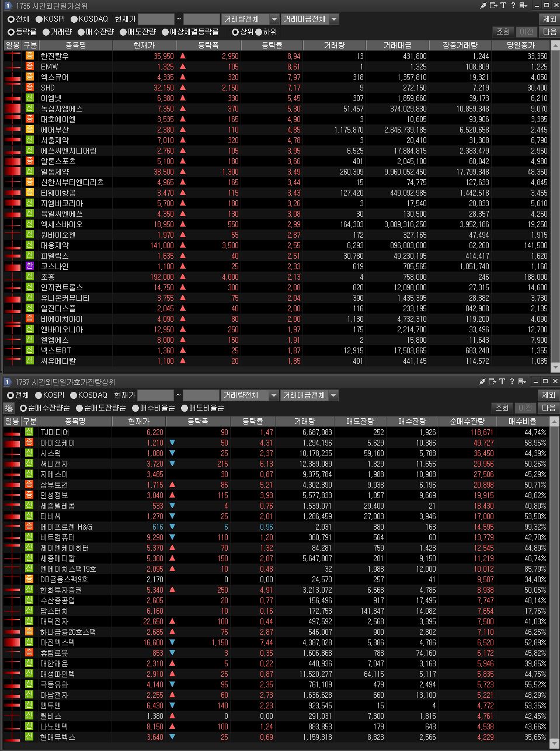The width and height of the screenshot is (560, 751).
Task: Click 다음 button in window 1736
Action: (549, 32)
